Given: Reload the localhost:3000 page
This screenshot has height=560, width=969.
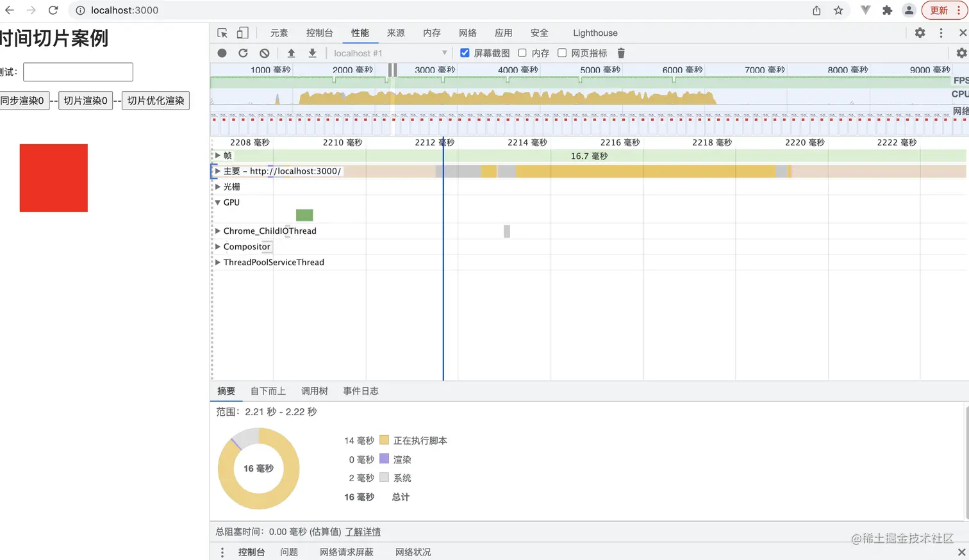Looking at the screenshot, I should tap(53, 10).
